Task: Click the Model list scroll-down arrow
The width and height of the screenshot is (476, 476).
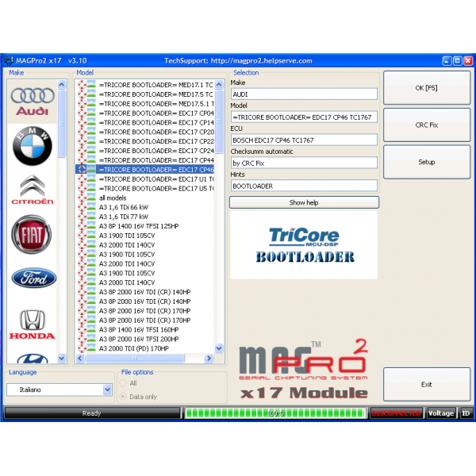Action: [219, 348]
